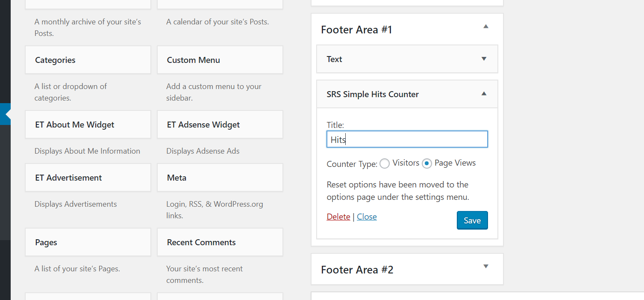Click 'A monthly archive' description text

click(88, 27)
